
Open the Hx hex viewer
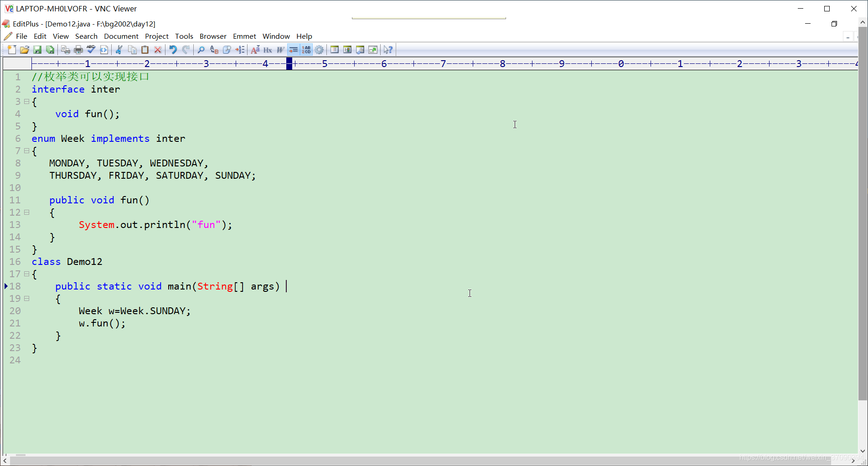point(268,50)
